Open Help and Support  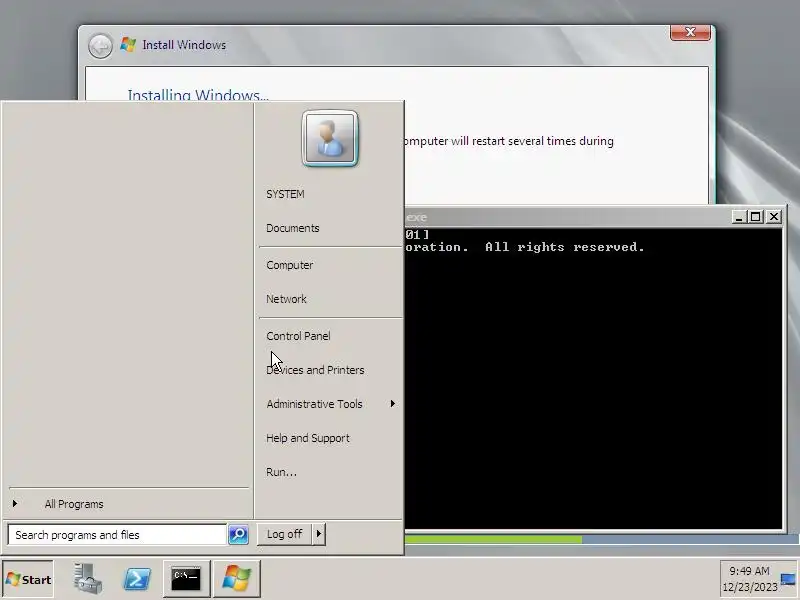[308, 438]
